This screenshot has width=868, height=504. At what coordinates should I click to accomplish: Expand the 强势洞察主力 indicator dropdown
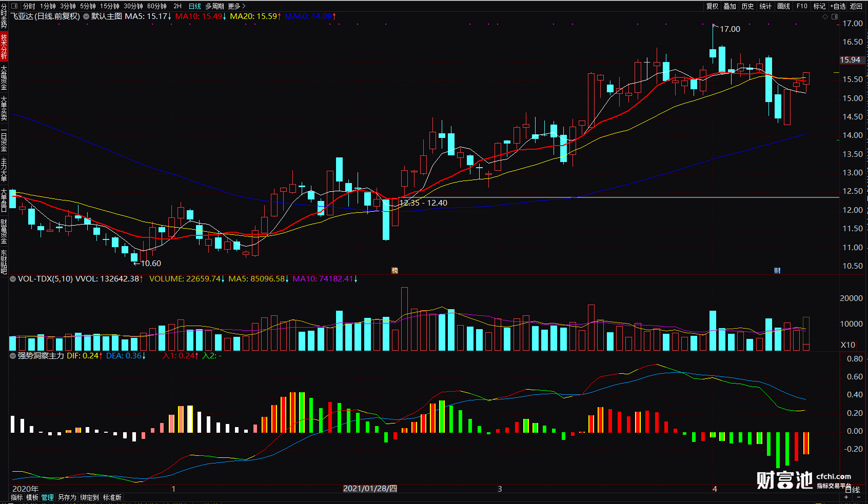(x=13, y=355)
